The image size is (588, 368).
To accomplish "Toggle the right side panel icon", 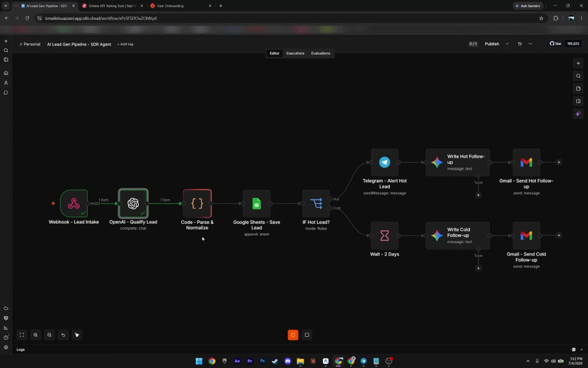I will [x=578, y=101].
